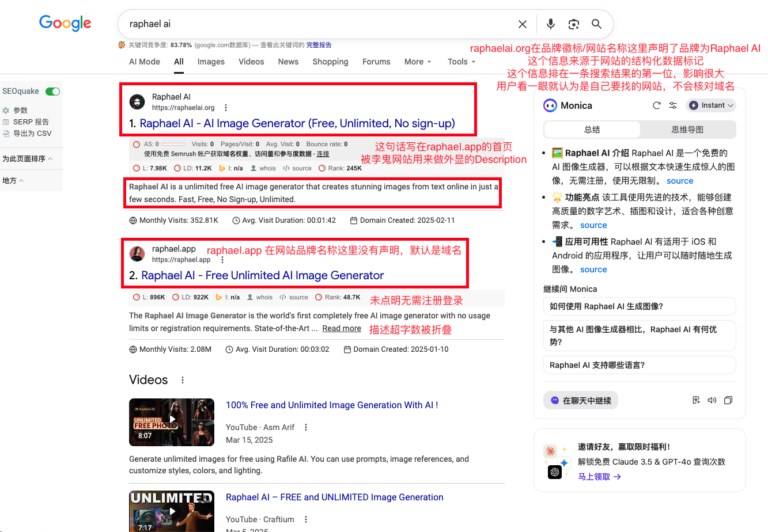768x532 pixels.
Task: Open the Videos search tab
Action: pos(251,62)
